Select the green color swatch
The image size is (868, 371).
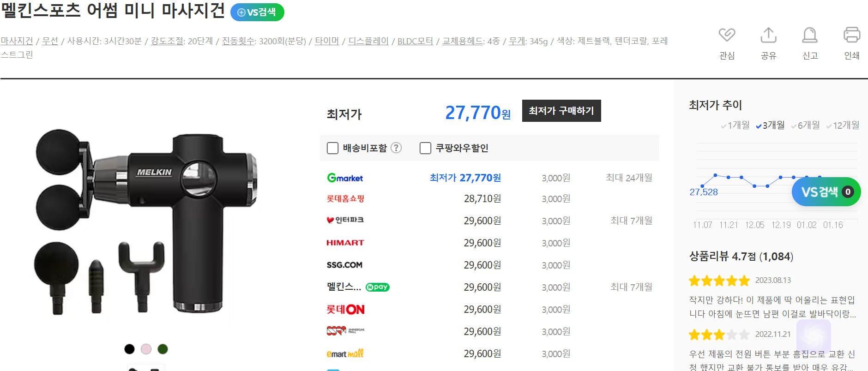point(163,349)
